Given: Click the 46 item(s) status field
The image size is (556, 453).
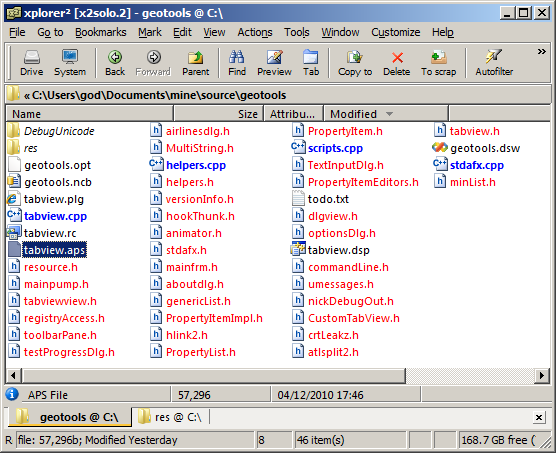Looking at the screenshot, I should [350, 440].
